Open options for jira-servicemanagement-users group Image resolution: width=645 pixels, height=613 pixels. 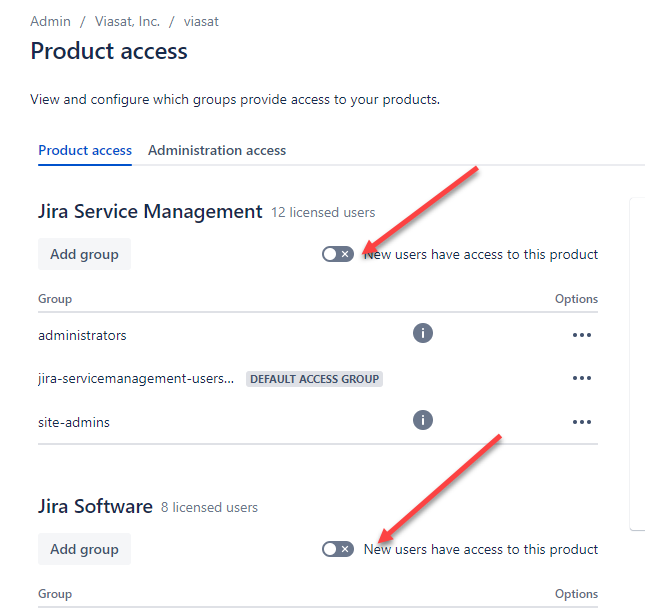tap(582, 378)
